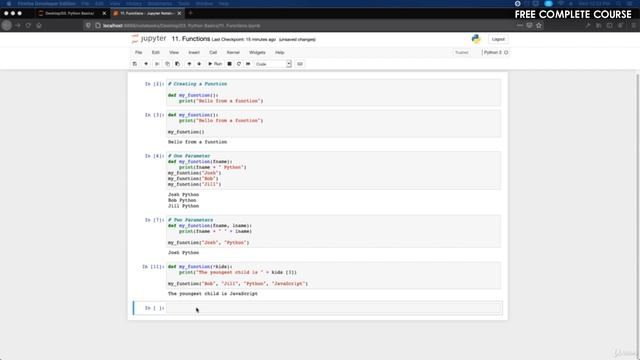640x360 pixels.
Task: Click the browser forward arrow
Action: tap(18, 25)
